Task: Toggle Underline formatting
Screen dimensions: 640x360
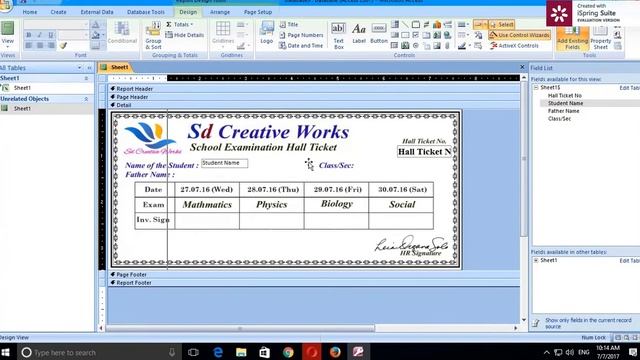Action: point(51,35)
